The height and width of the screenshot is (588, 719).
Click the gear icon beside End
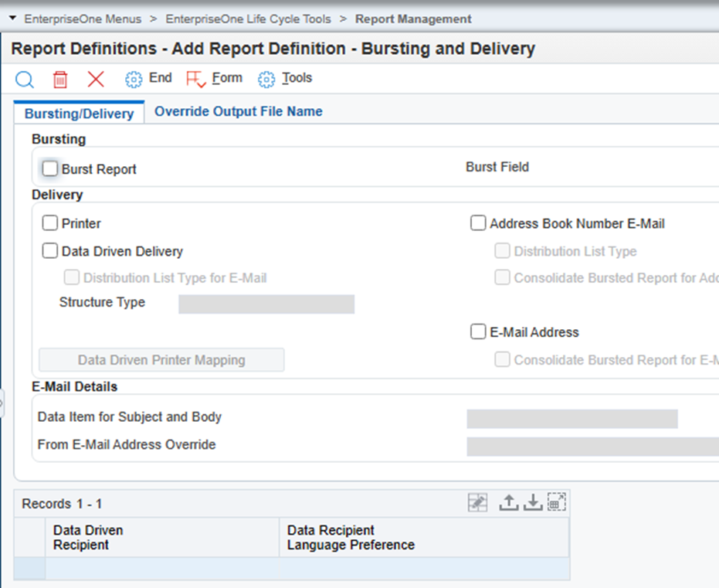coord(134,80)
